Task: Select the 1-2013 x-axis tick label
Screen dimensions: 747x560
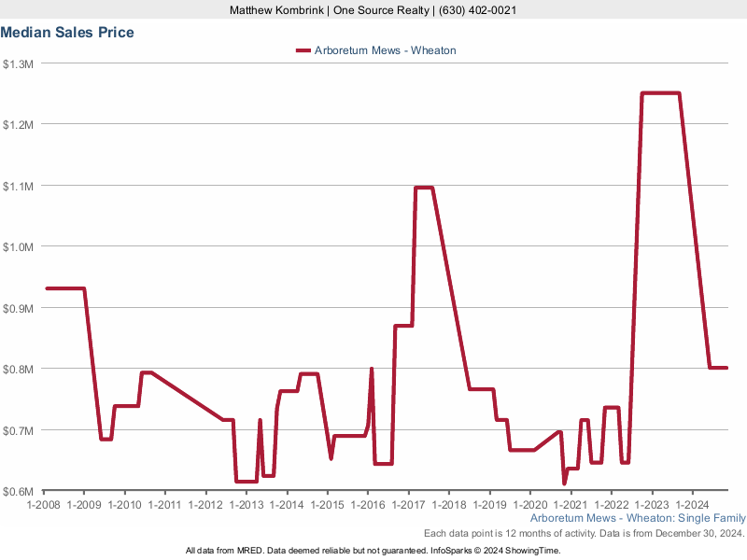Action: point(247,505)
